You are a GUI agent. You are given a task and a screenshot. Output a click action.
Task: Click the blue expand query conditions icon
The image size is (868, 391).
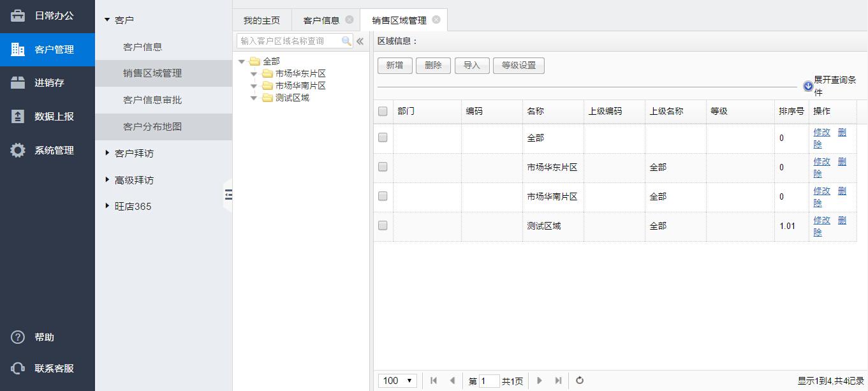[x=808, y=86]
